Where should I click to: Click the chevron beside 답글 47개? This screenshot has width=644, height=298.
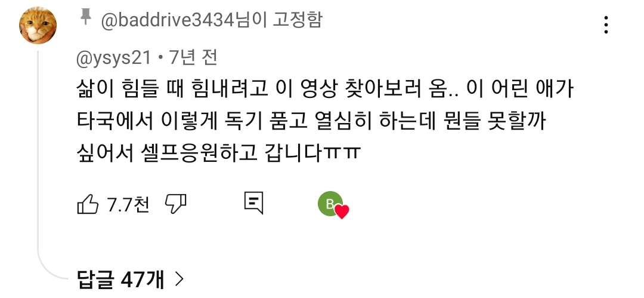pos(179,279)
